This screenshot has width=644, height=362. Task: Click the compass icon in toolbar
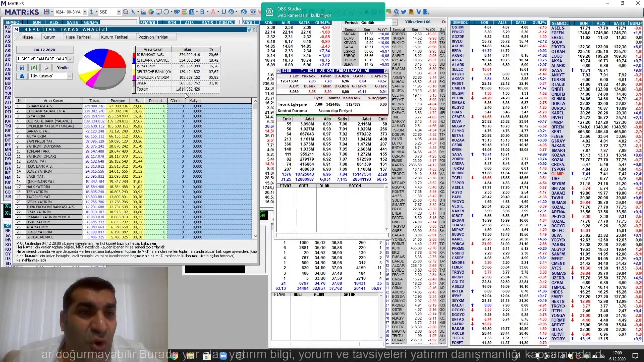231,12
